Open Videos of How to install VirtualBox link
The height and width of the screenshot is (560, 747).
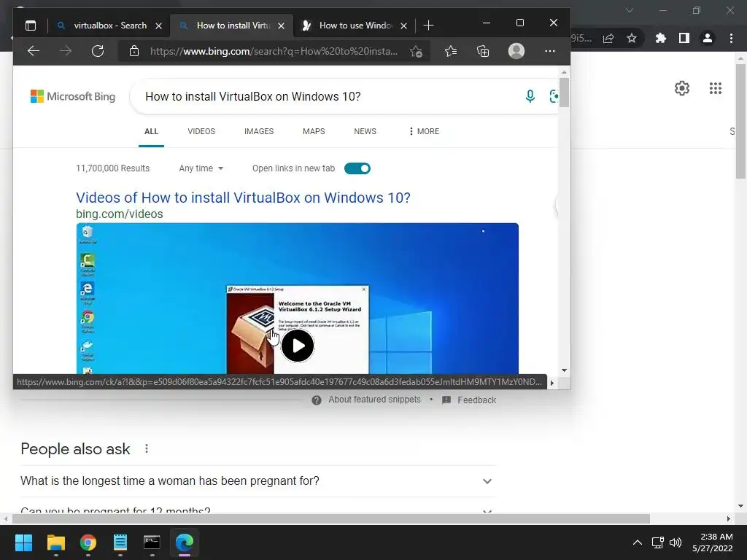(x=243, y=197)
